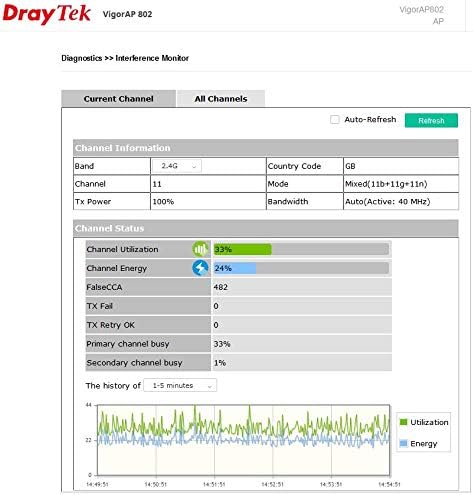The height and width of the screenshot is (495, 473).
Task: Click the blue Channel Energy lightning icon
Action: (200, 268)
